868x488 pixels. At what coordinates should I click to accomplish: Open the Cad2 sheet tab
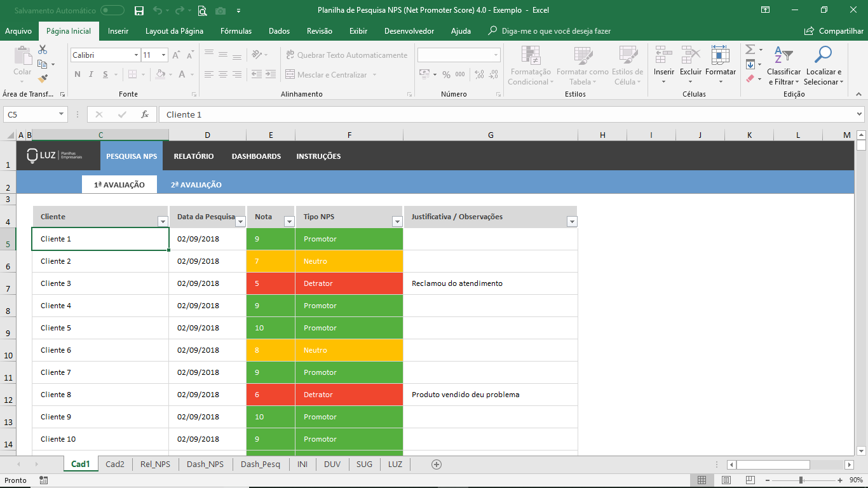[115, 464]
